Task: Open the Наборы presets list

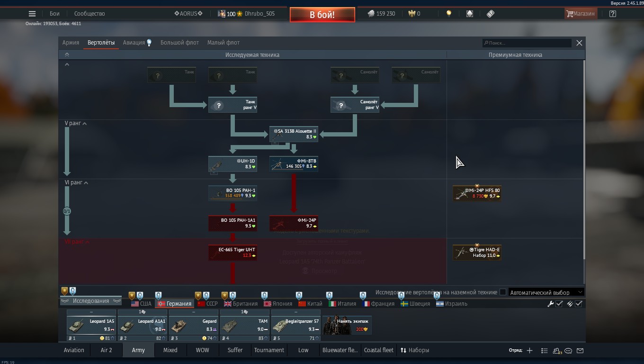Action: point(415,350)
